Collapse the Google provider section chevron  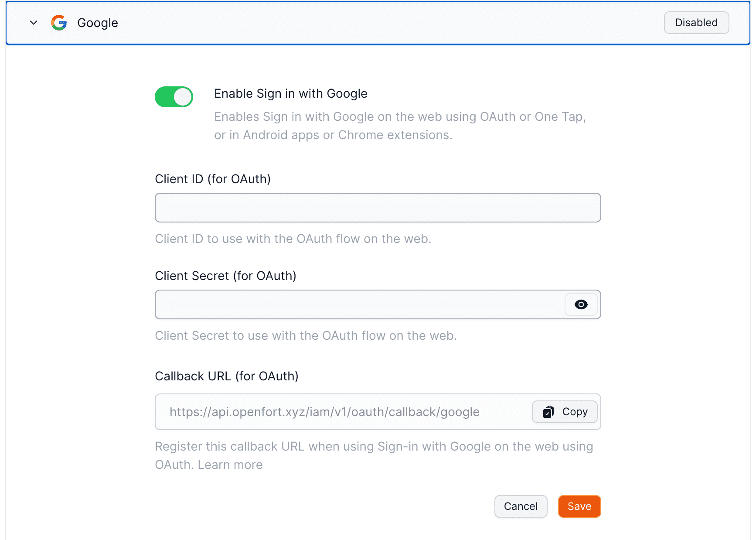pyautogui.click(x=34, y=23)
